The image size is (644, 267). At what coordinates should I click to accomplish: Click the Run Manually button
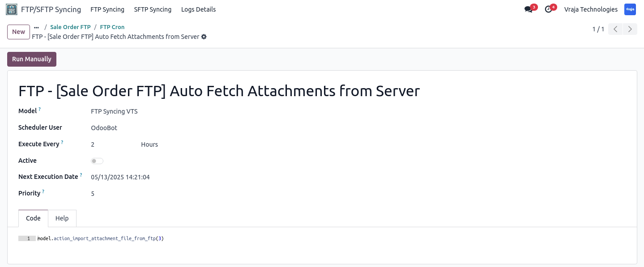[32, 59]
